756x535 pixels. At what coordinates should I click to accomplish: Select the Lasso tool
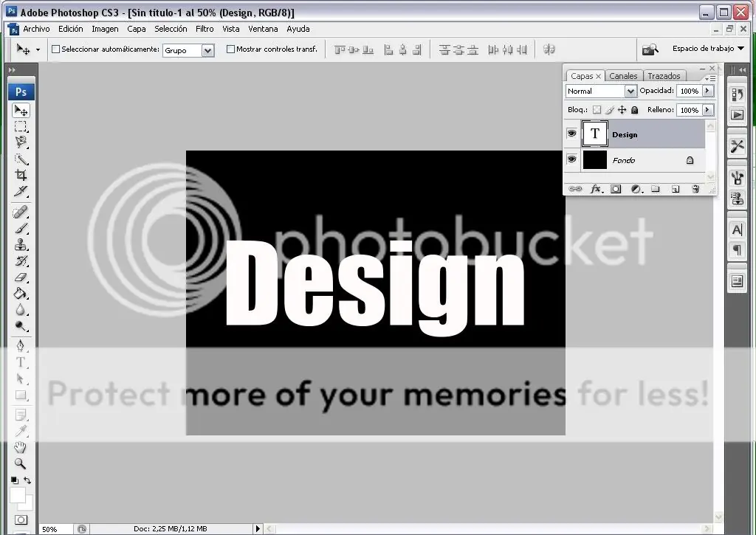pyautogui.click(x=21, y=142)
